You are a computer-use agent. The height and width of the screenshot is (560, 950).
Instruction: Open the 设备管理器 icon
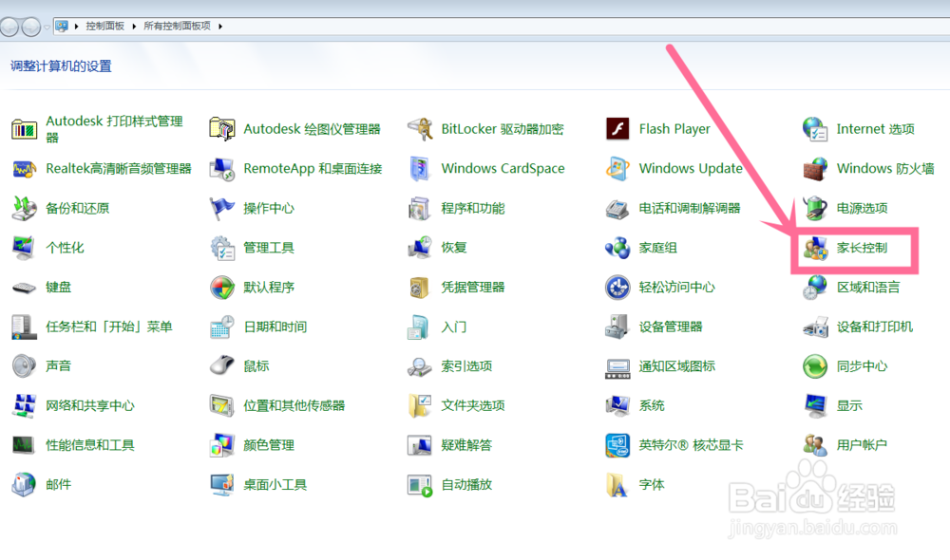point(617,327)
